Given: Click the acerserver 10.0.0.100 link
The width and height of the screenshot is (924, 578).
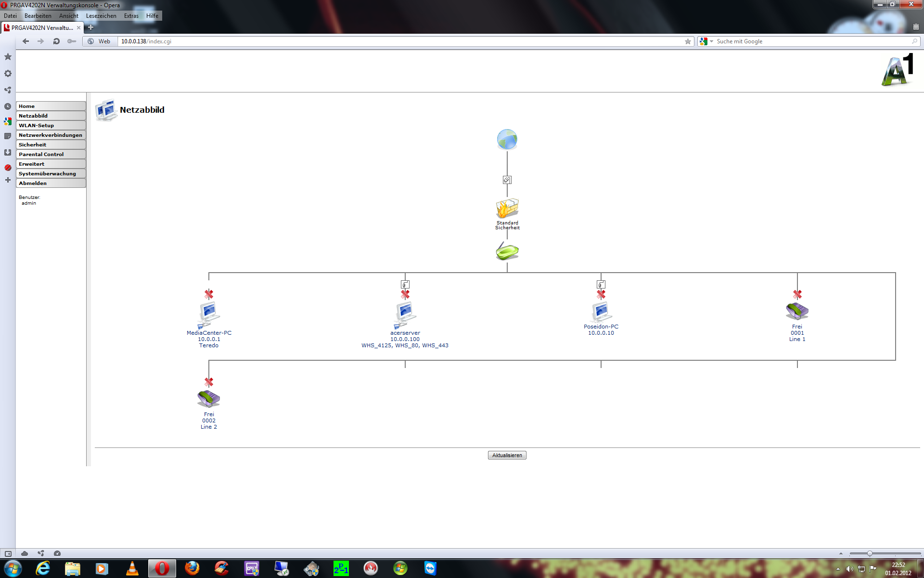Looking at the screenshot, I should (405, 339).
